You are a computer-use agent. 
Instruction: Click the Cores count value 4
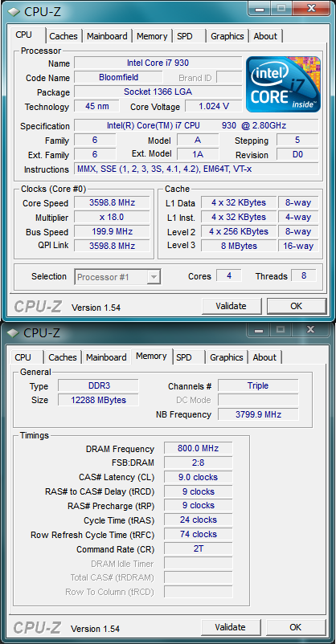click(x=228, y=275)
